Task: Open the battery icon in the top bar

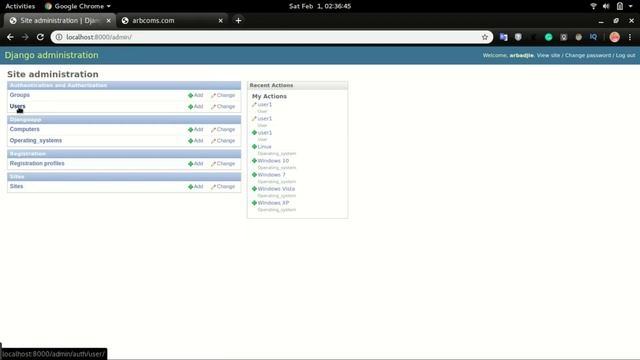Action: coord(620,6)
